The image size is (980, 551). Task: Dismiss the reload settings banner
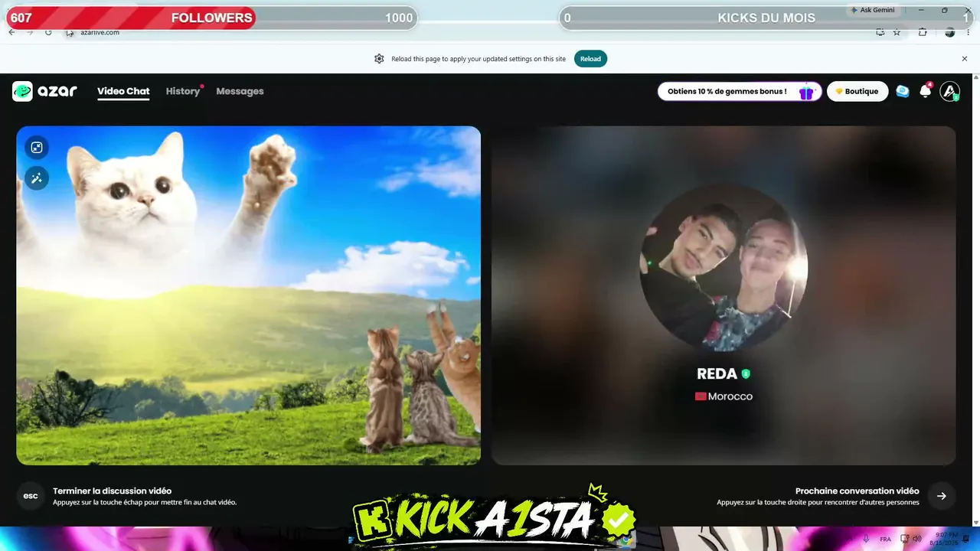pyautogui.click(x=965, y=59)
